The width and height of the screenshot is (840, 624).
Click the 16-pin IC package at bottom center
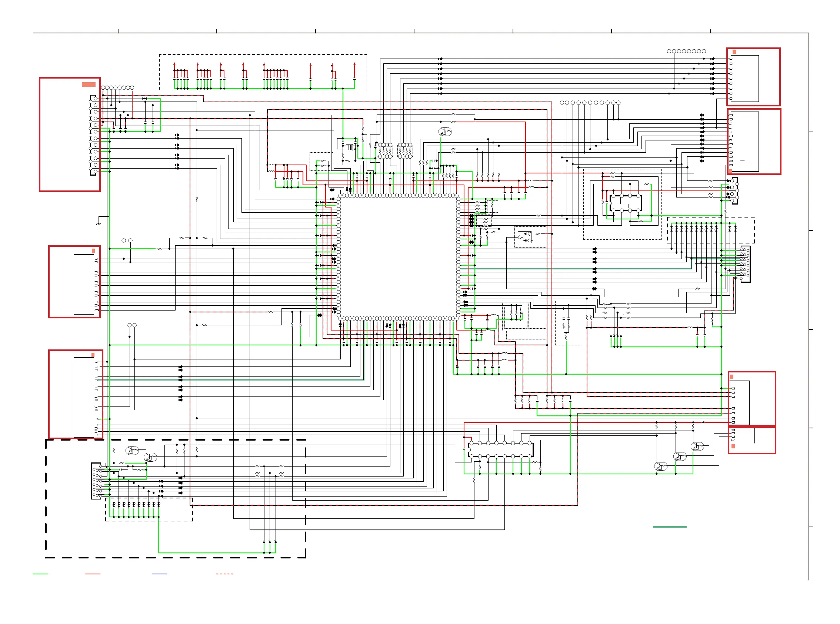tap(501, 450)
